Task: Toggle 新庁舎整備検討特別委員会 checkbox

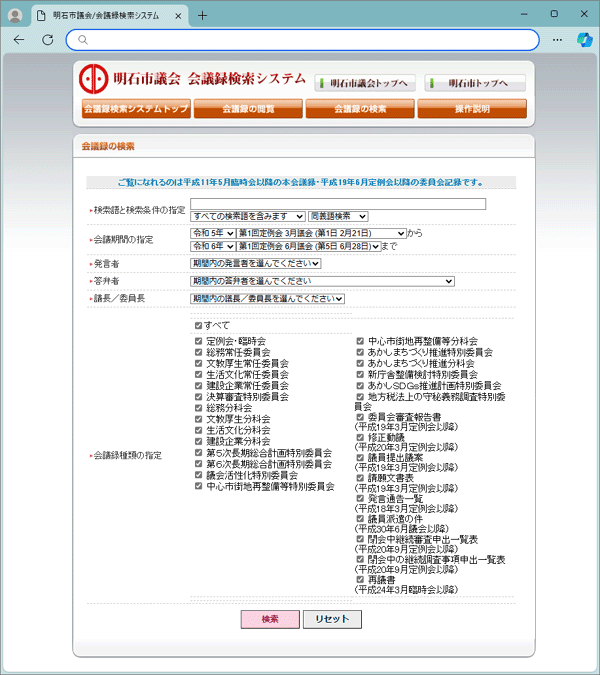Action: point(360,375)
